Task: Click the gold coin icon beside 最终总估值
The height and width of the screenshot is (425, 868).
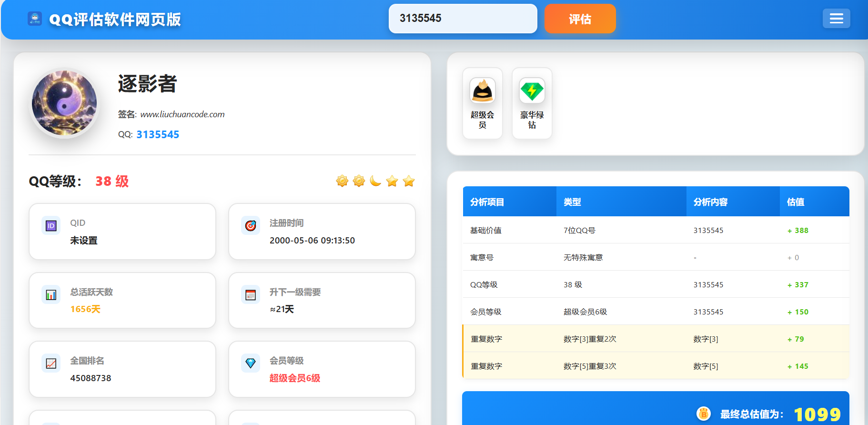Action: click(x=704, y=414)
